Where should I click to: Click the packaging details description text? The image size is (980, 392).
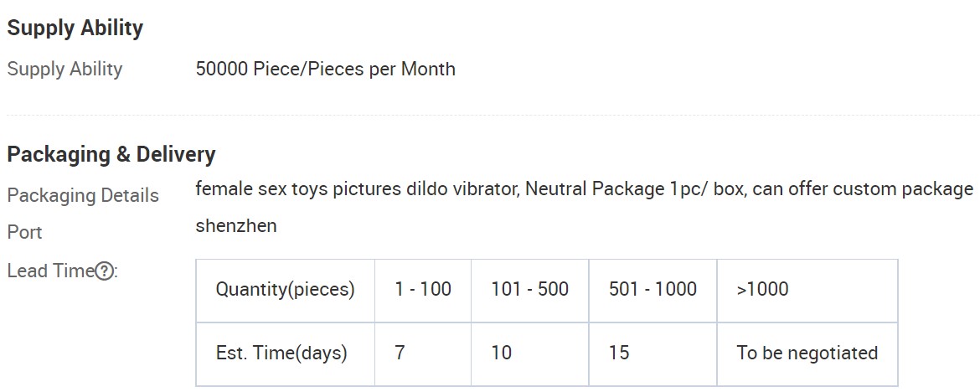pos(585,188)
